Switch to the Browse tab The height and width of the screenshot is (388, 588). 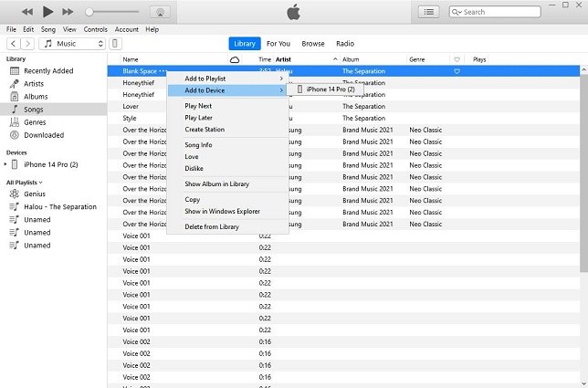[x=313, y=44]
